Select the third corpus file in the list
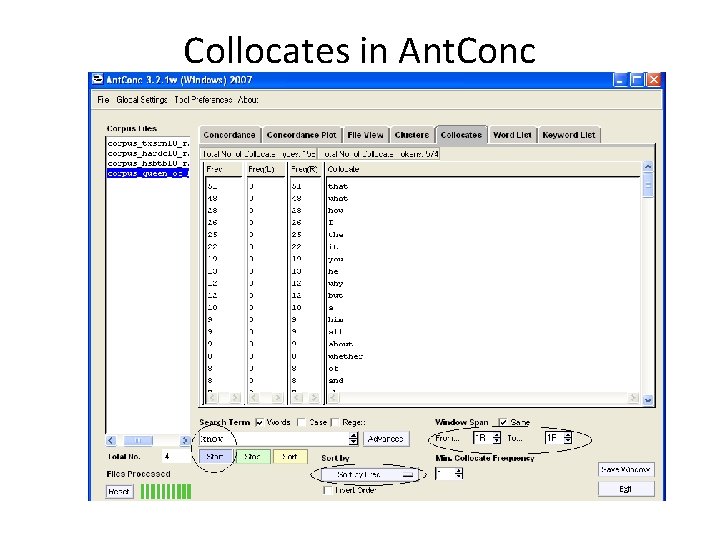This screenshot has width=720, height=540. [x=148, y=163]
